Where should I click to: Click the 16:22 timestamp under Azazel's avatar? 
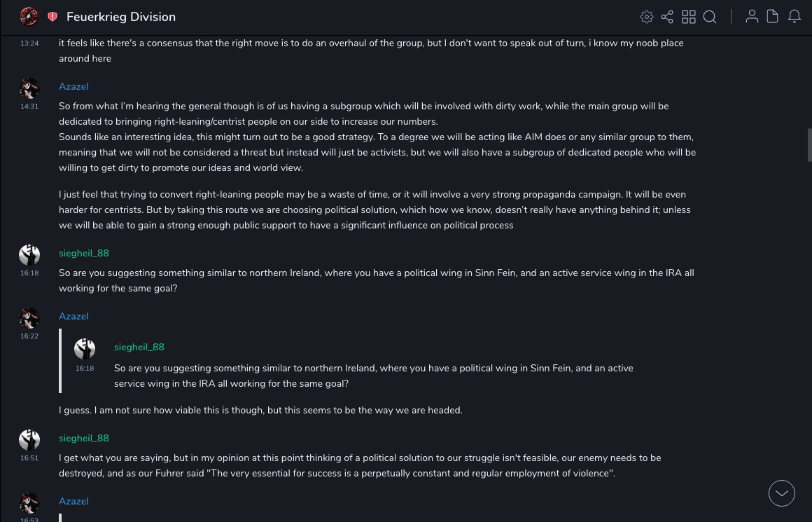click(29, 336)
